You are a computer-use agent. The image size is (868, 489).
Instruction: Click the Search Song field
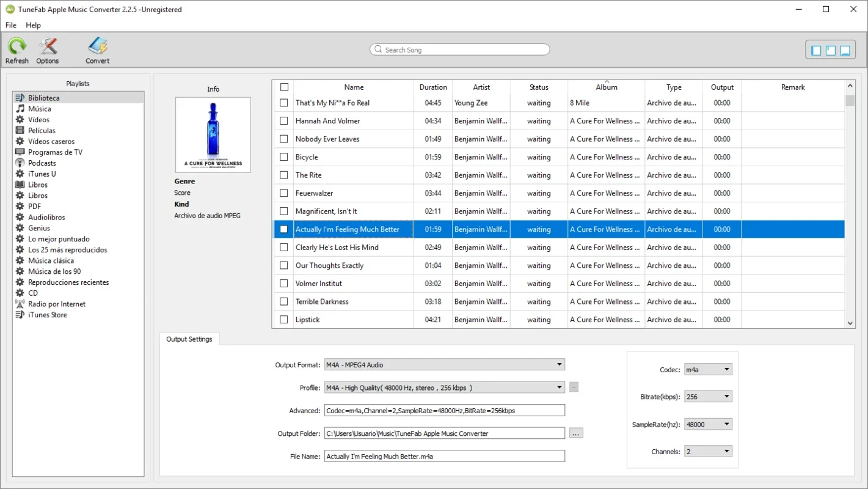460,50
